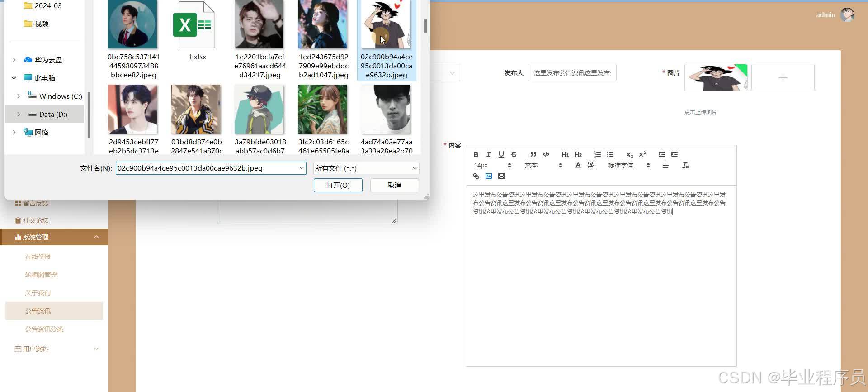This screenshot has height=392, width=868.
Task: Open the 关于我们 menu item
Action: coord(38,293)
